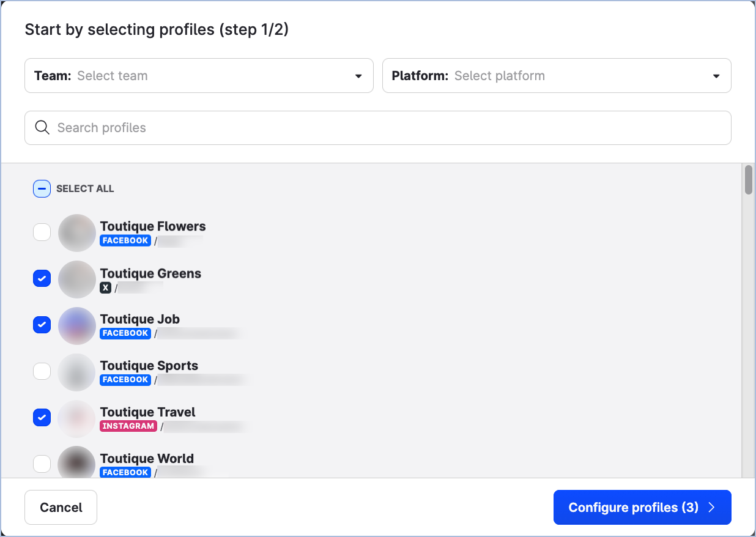Click the X platform badge under Toutique Greens
This screenshot has width=756, height=537.
[106, 287]
